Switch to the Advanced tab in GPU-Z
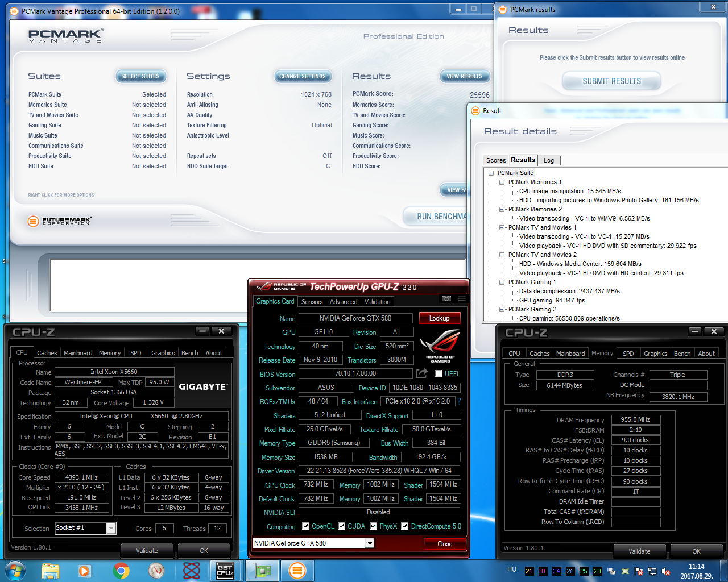The image size is (728, 582). point(344,302)
